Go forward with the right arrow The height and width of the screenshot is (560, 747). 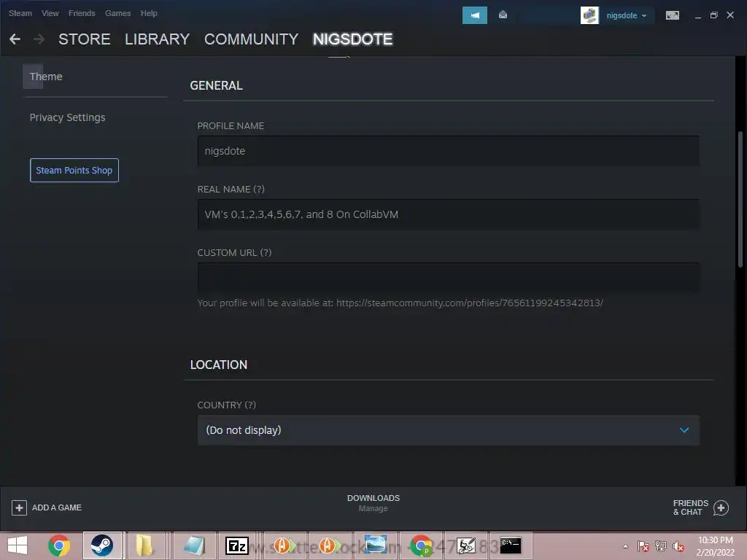pos(39,39)
